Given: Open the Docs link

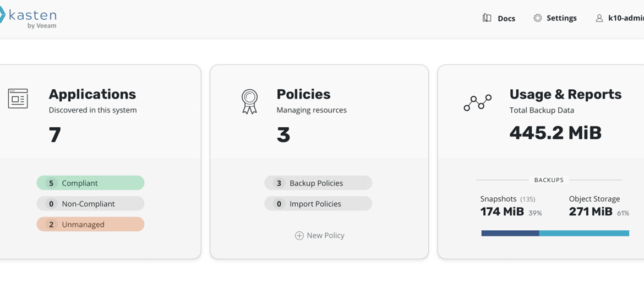Looking at the screenshot, I should tap(506, 19).
